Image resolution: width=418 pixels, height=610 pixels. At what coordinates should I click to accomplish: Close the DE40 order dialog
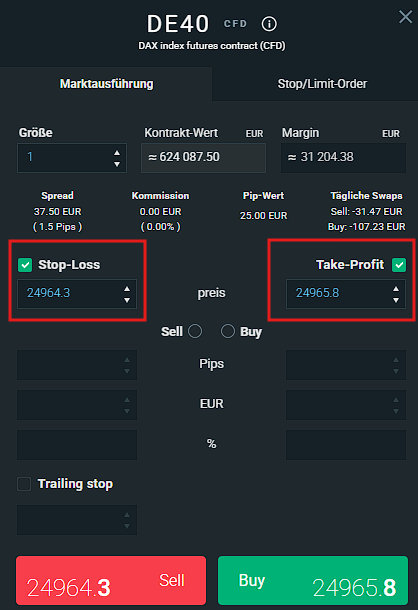pyautogui.click(x=405, y=17)
